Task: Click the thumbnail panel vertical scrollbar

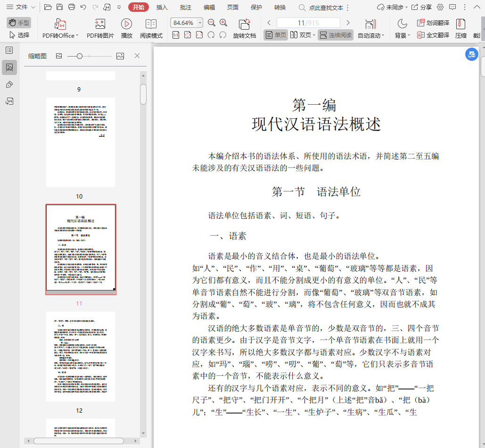Action: point(143,94)
